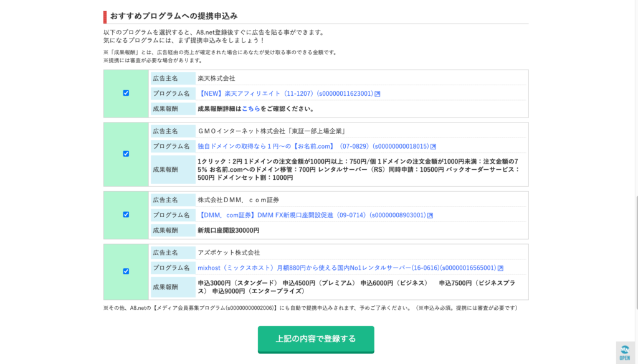Screen dimensions: 638x364
Task: Untick the DMM.com証券 program checkbox
Action: coord(126,215)
